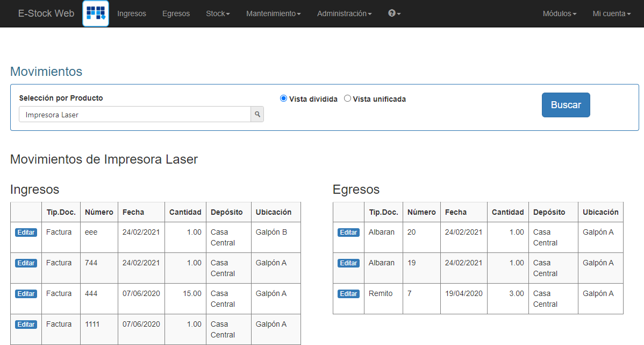Edit the Albaran numbered 20 egreso
Screen dimensions: 644x345
coord(348,233)
